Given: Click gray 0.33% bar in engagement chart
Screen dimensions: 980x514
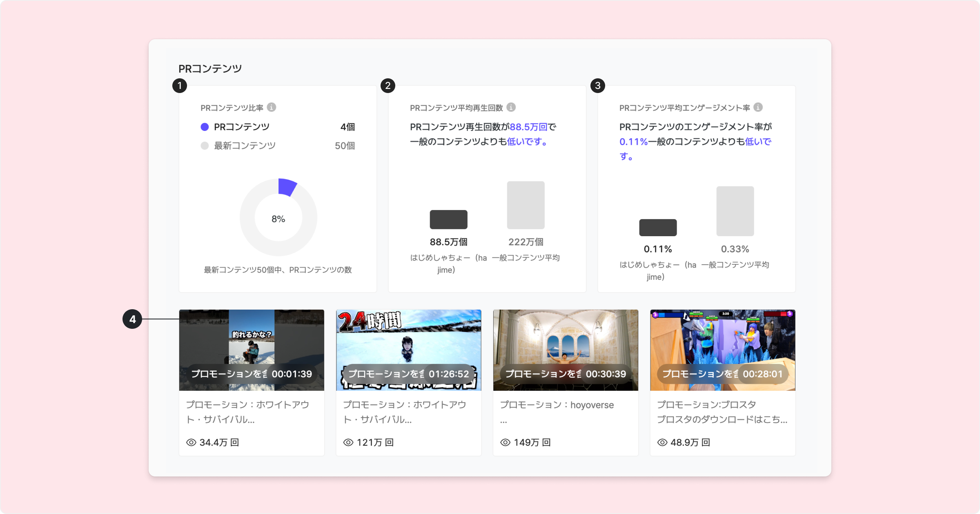Looking at the screenshot, I should [x=735, y=211].
